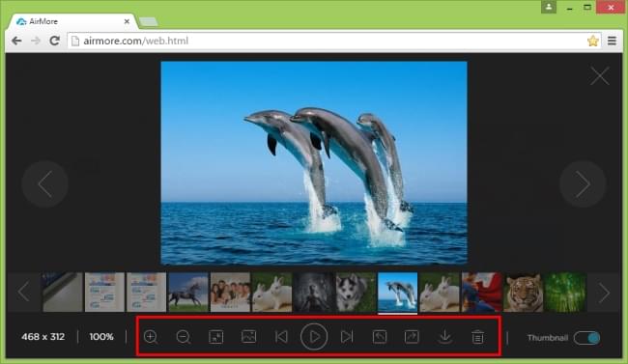The height and width of the screenshot is (364, 628).
Task: Start the slideshow with the play button
Action: pyautogui.click(x=314, y=337)
